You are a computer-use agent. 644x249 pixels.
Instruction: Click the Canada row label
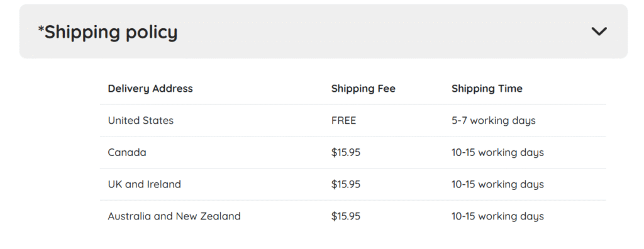click(127, 152)
